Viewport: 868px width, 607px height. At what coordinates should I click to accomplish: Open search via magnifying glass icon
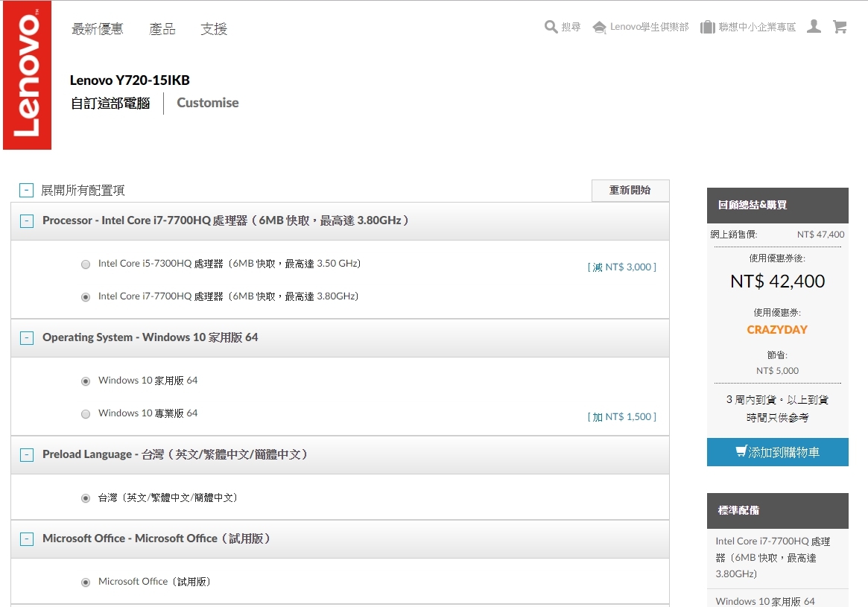coord(551,27)
